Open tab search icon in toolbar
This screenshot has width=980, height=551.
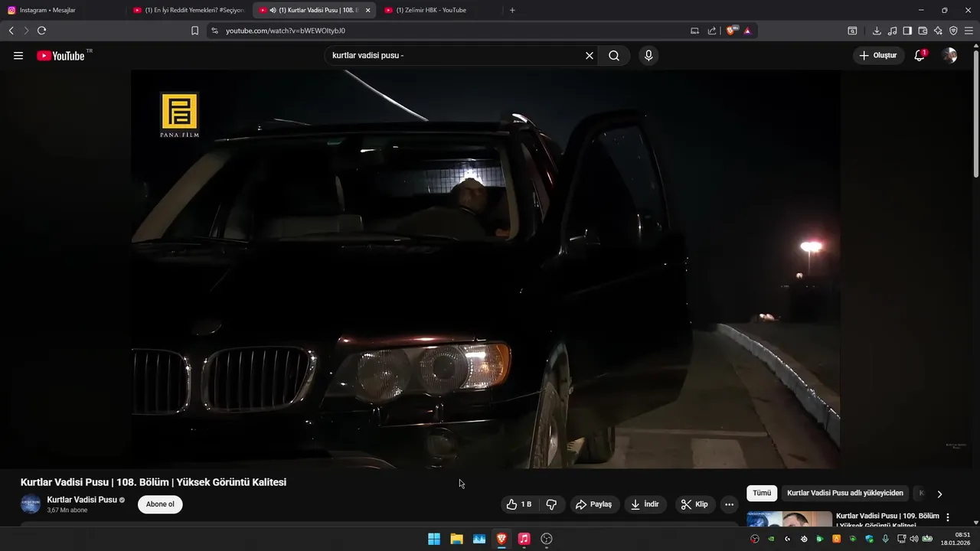point(852,31)
